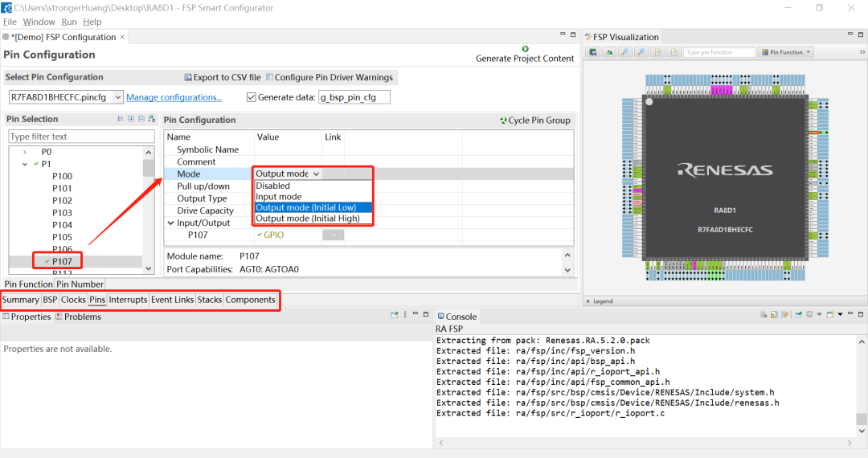
Task: Click the Type pin function search field
Action: click(719, 52)
